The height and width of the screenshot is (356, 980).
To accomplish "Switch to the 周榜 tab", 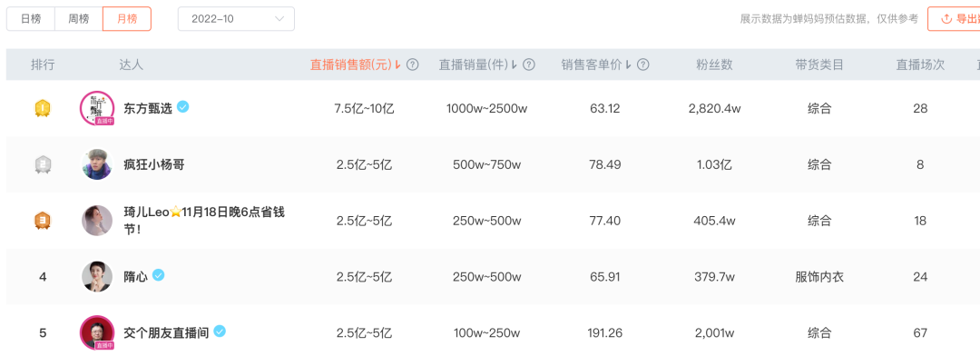I will [x=79, y=19].
